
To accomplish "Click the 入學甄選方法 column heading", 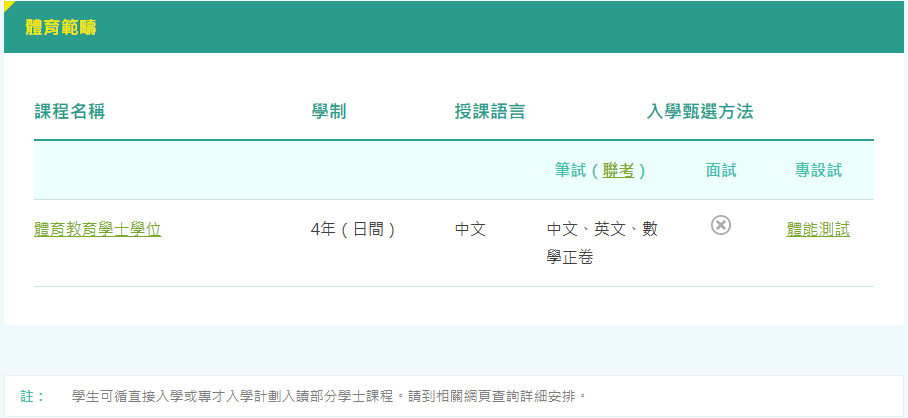I will click(700, 112).
